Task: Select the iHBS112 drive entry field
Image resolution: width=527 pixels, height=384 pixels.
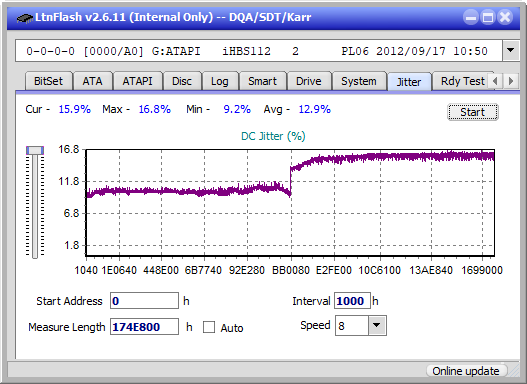Action: point(259,51)
